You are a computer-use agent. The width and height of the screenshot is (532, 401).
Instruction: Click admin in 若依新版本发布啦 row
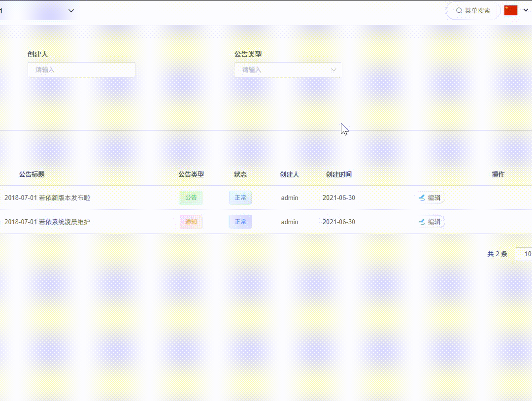click(290, 198)
